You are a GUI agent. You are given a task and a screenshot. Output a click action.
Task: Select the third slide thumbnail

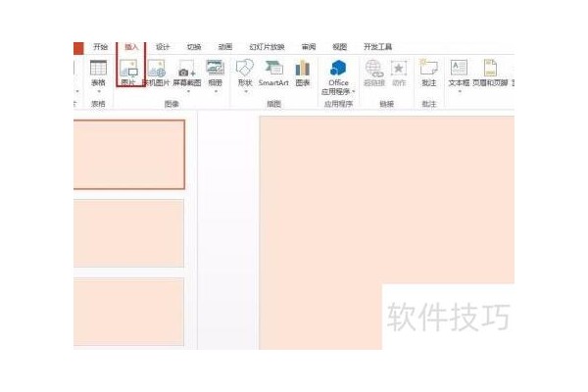129,312
